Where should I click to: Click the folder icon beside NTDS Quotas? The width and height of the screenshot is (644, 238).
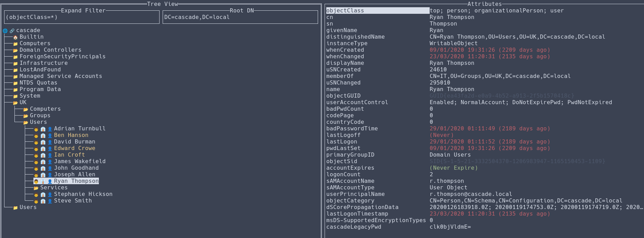pyautogui.click(x=16, y=83)
